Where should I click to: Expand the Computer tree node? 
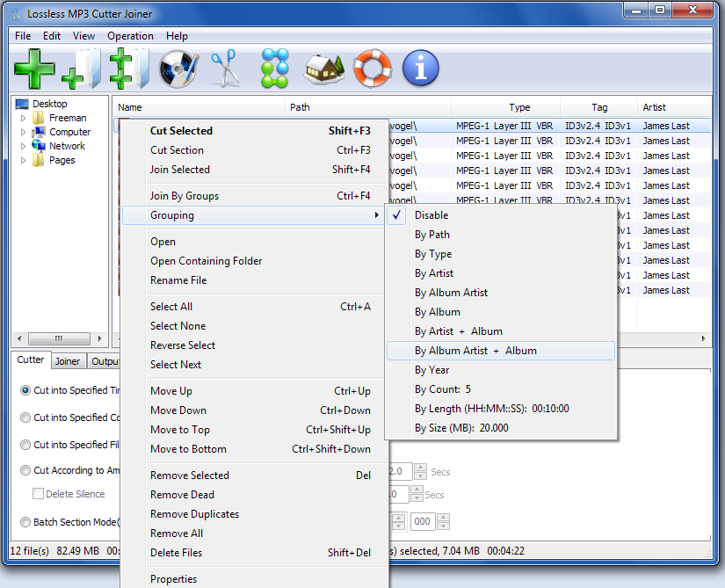[x=23, y=132]
